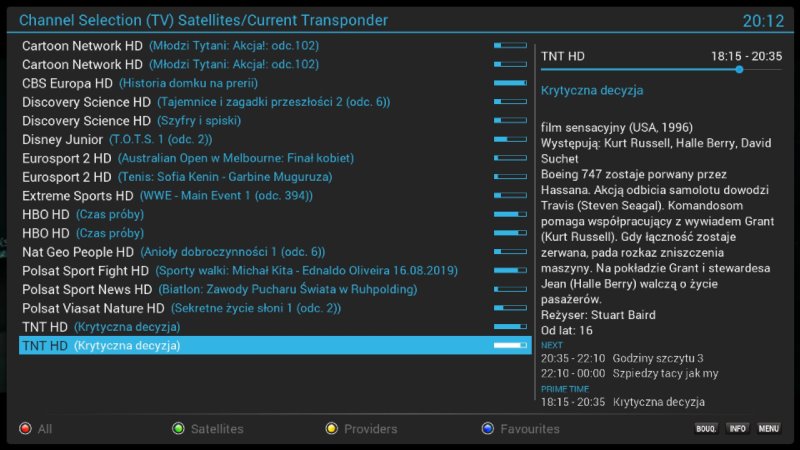Select Nat Geo People HD channel
This screenshot has width=800, height=450.
coord(274,252)
